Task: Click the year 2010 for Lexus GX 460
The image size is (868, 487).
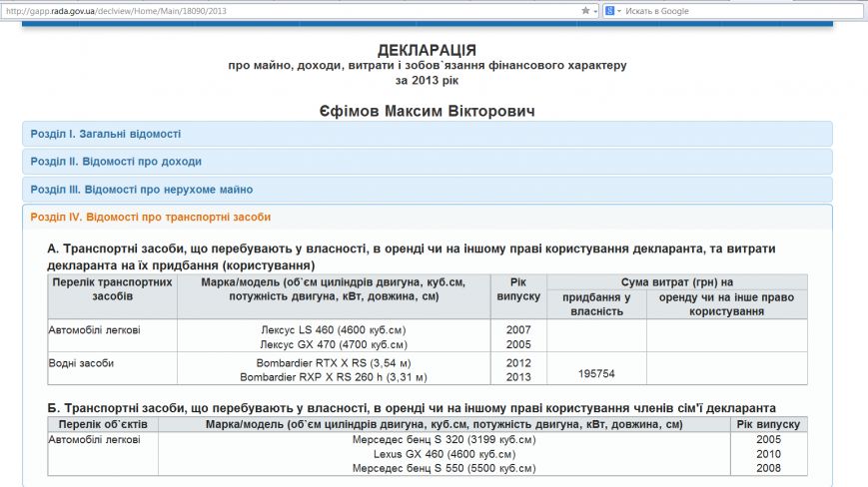Action: [768, 454]
